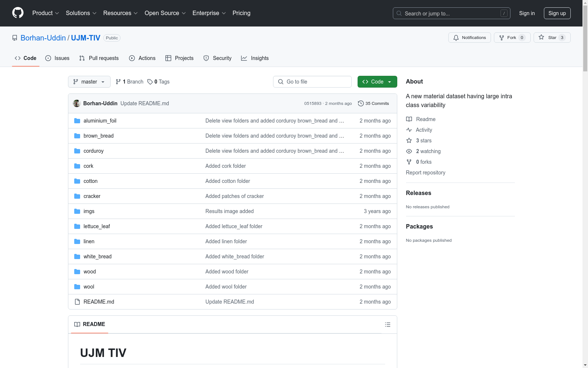
Task: Open the corduroy folder icon
Action: click(77, 151)
